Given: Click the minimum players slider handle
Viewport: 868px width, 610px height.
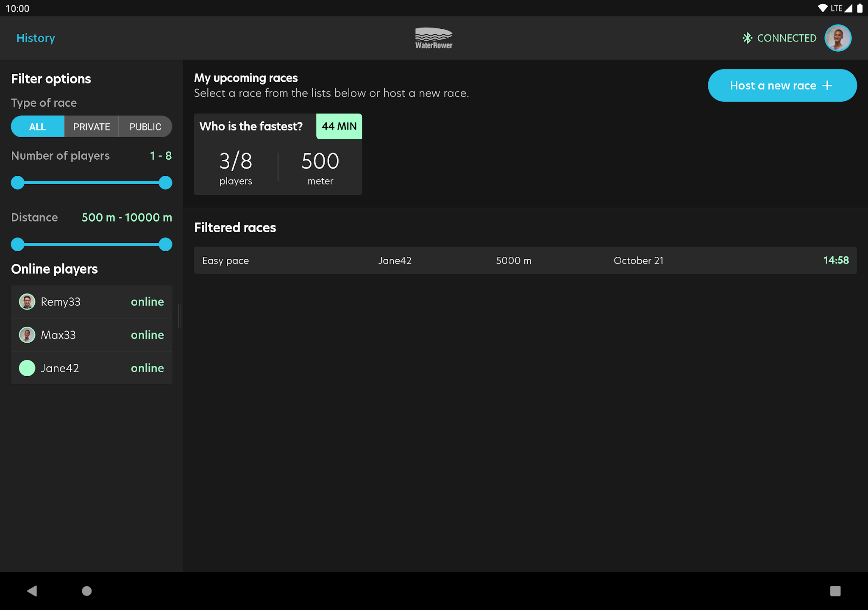Looking at the screenshot, I should (x=17, y=183).
